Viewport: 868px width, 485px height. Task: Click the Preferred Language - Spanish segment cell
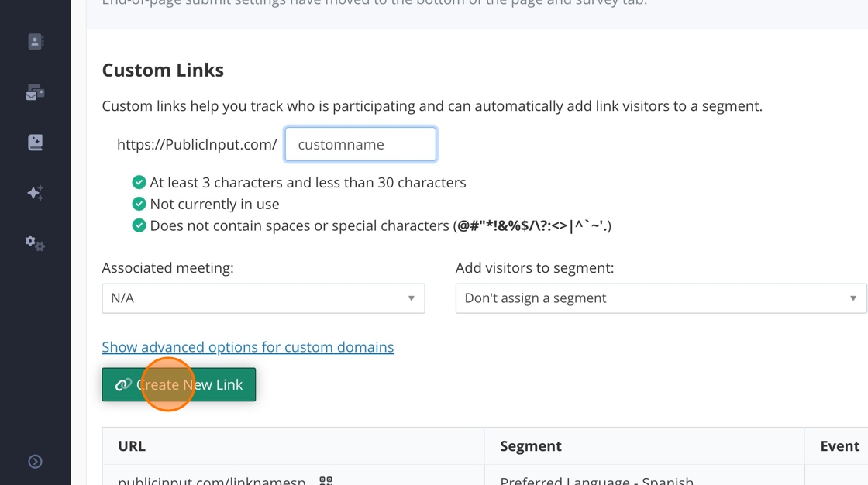tap(597, 480)
